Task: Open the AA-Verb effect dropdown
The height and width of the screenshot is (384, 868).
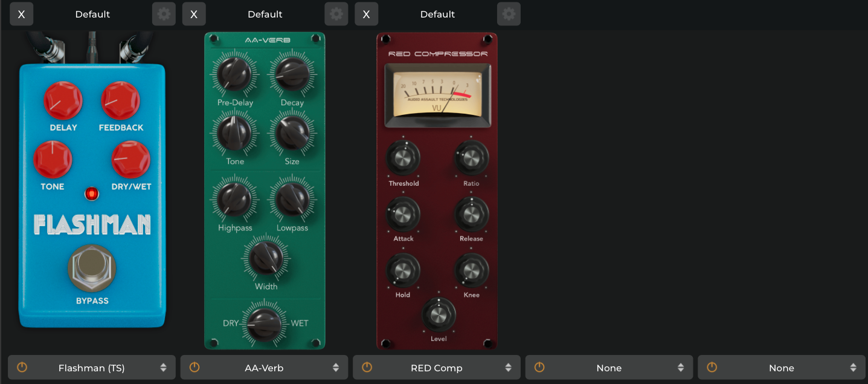Action: pos(264,368)
